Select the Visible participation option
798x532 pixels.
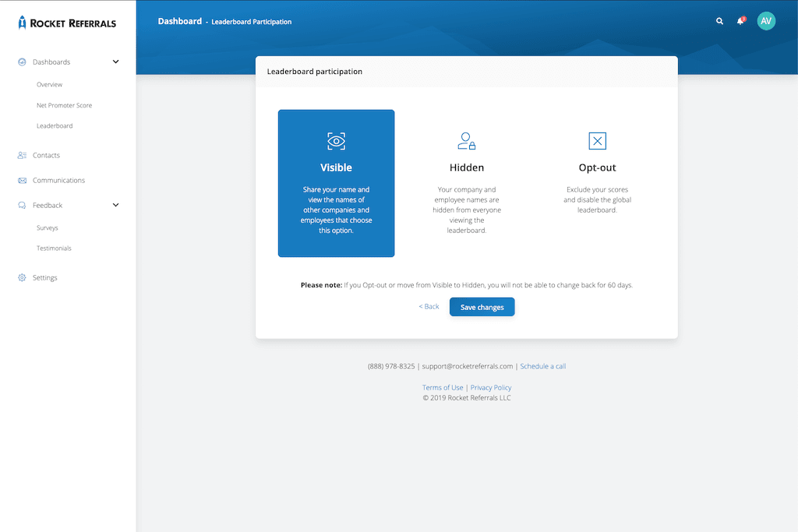coord(336,183)
